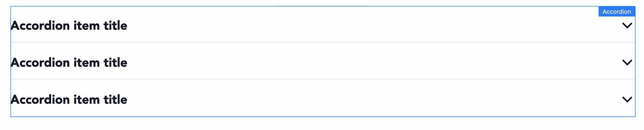Image resolution: width=644 pixels, height=130 pixels.
Task: Select the blue 'Accordion' component label
Action: (x=617, y=11)
